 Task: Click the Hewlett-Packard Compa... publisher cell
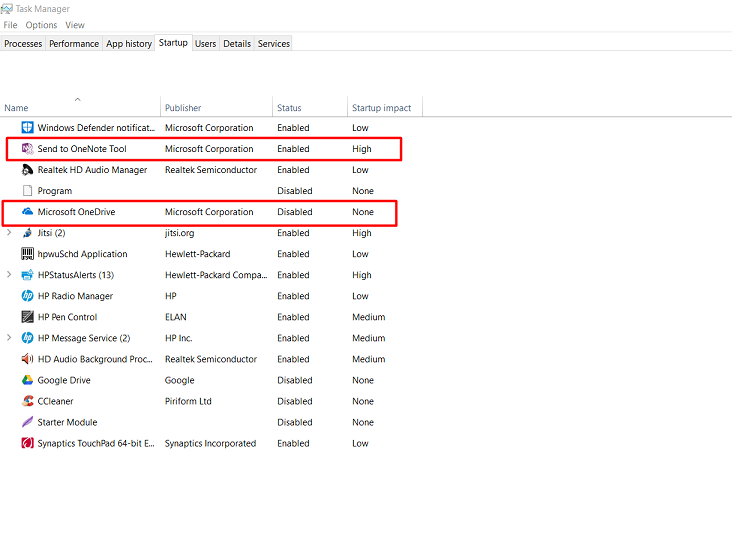click(216, 275)
